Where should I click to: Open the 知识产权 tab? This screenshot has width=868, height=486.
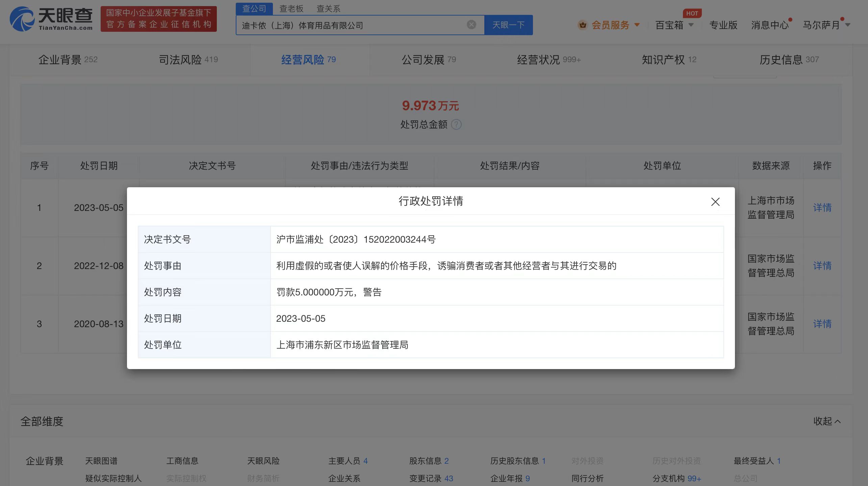(x=669, y=60)
